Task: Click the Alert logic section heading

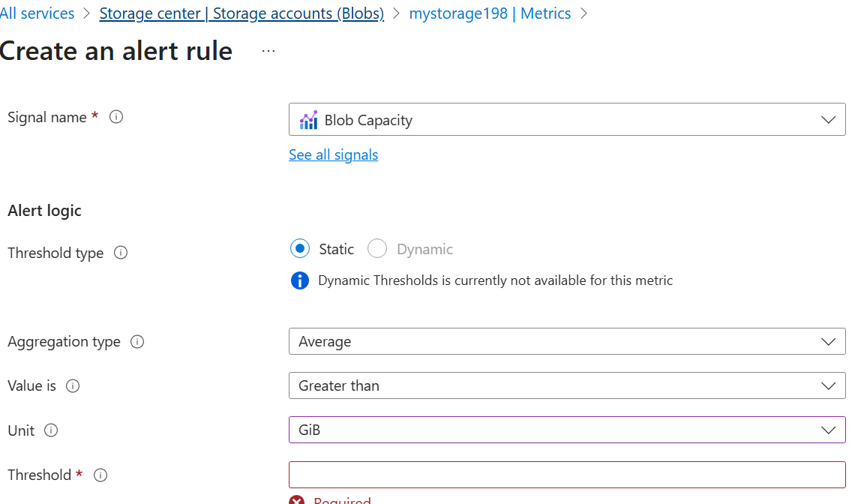Action: (45, 211)
